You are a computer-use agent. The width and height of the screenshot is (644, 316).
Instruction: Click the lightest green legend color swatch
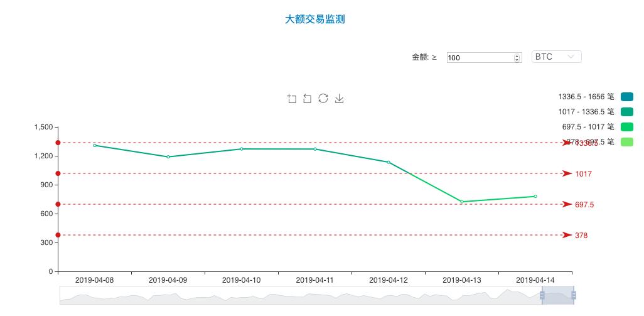tap(626, 142)
